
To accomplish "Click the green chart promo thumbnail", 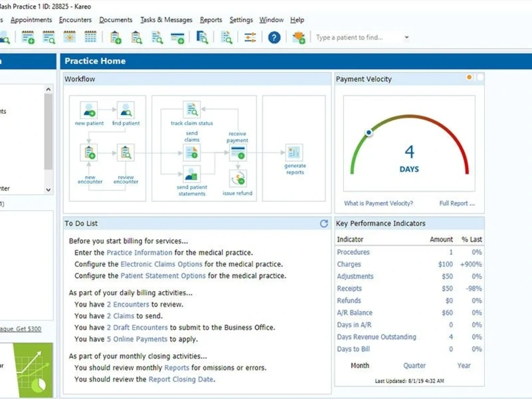I will [x=33, y=370].
